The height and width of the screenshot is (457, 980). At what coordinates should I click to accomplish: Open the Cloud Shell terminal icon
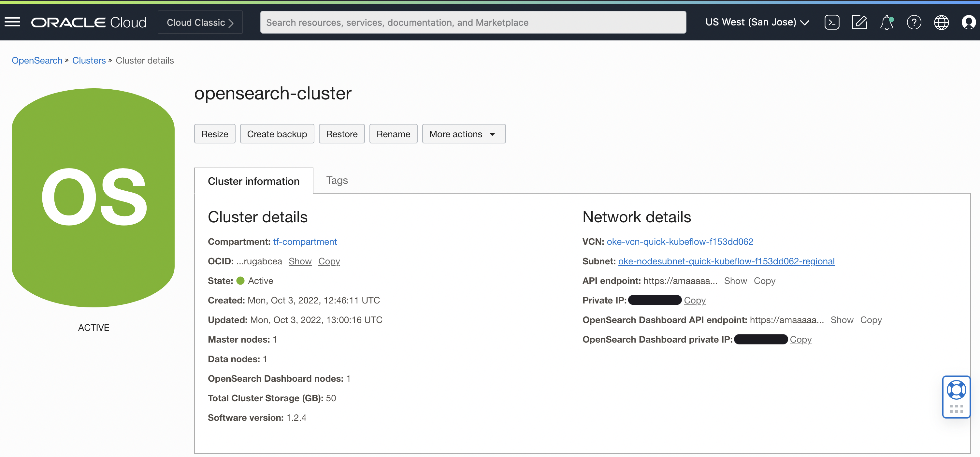click(x=832, y=22)
